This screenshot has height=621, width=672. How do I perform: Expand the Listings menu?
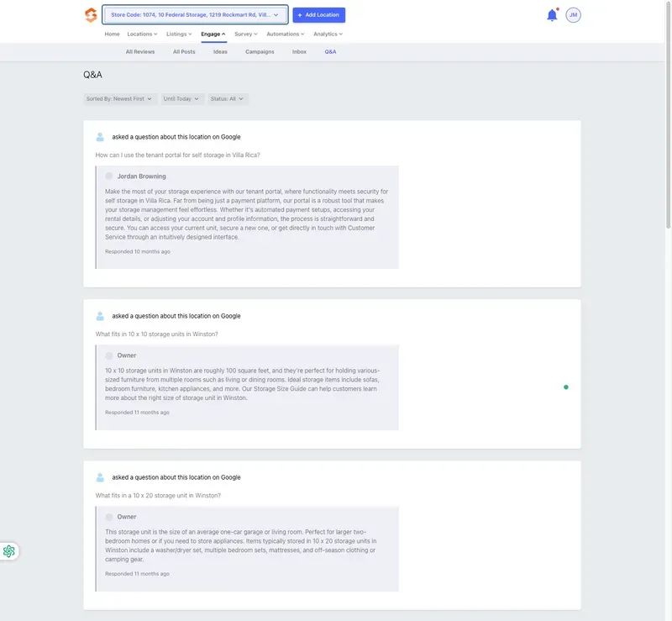179,34
